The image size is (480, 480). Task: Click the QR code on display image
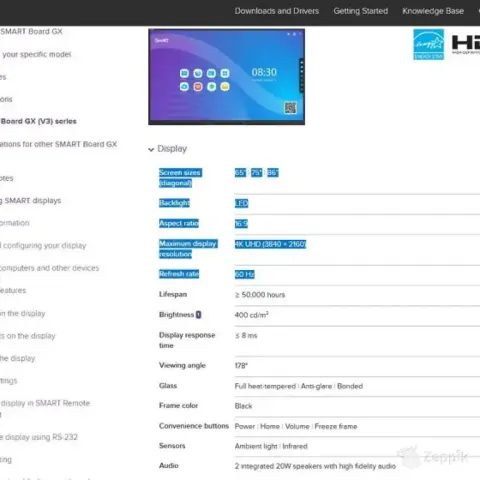point(290,108)
